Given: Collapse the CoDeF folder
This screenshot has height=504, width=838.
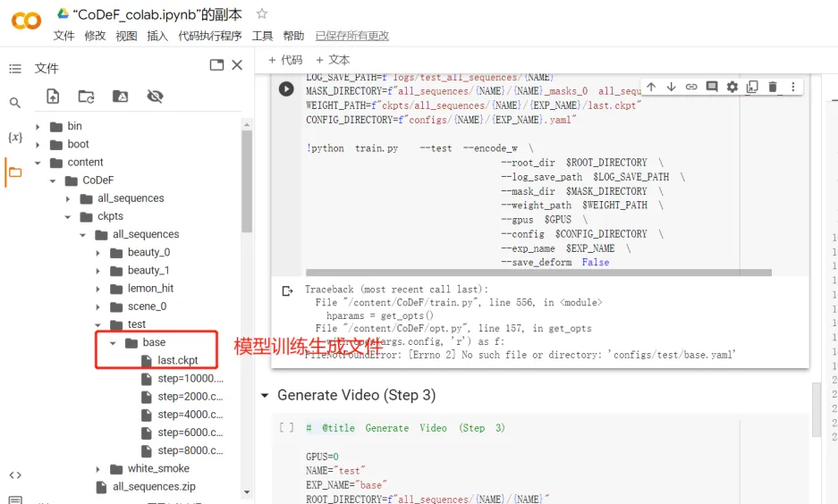Looking at the screenshot, I should 53,181.
